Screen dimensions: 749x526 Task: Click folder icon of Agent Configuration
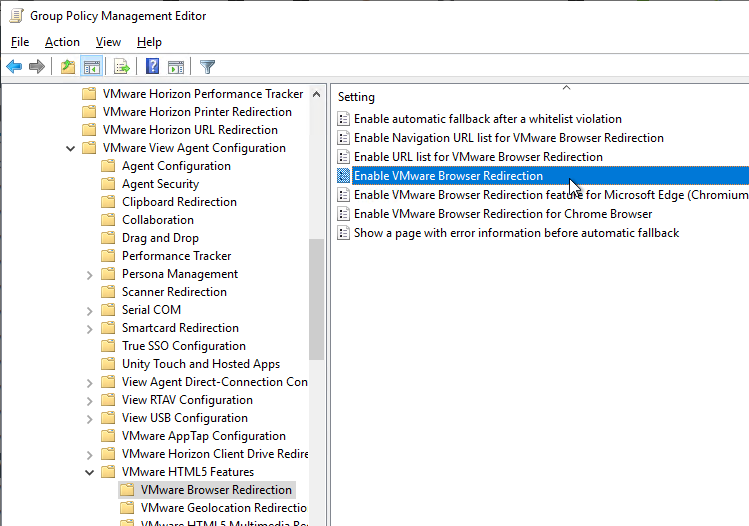pos(108,166)
